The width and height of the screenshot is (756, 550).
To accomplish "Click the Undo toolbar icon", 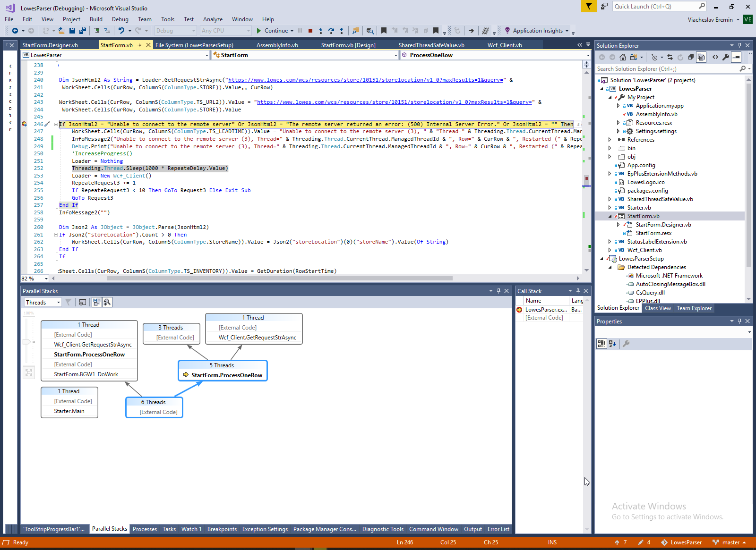I will point(121,31).
